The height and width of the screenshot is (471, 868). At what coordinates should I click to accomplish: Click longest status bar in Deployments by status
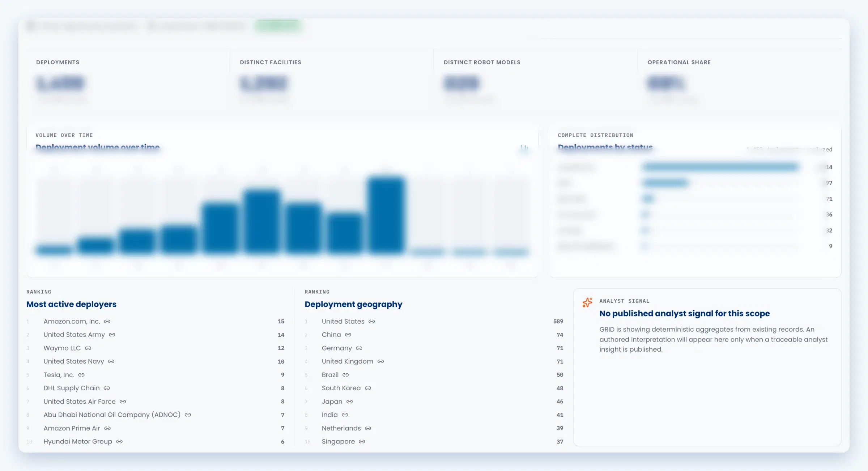pyautogui.click(x=720, y=167)
